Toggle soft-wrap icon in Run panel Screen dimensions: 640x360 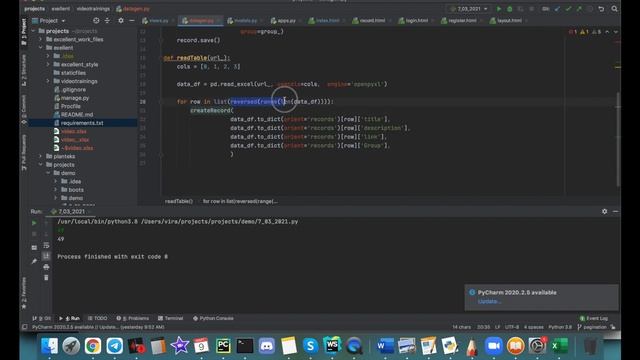click(46, 245)
